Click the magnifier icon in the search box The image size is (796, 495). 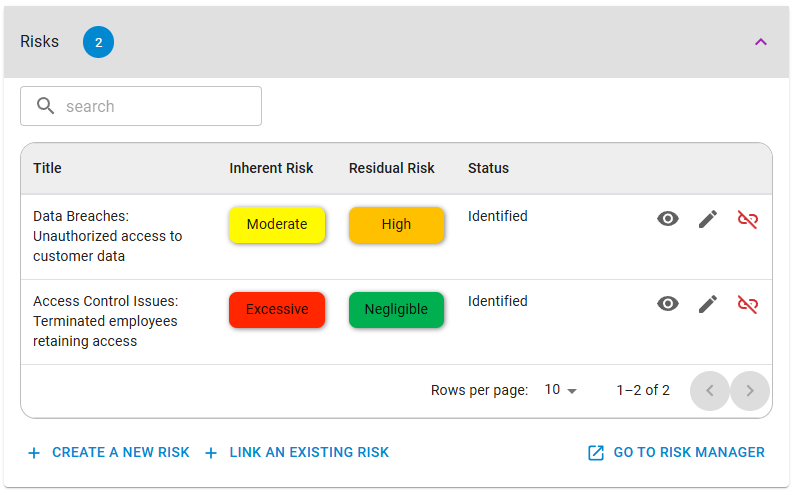pyautogui.click(x=45, y=106)
